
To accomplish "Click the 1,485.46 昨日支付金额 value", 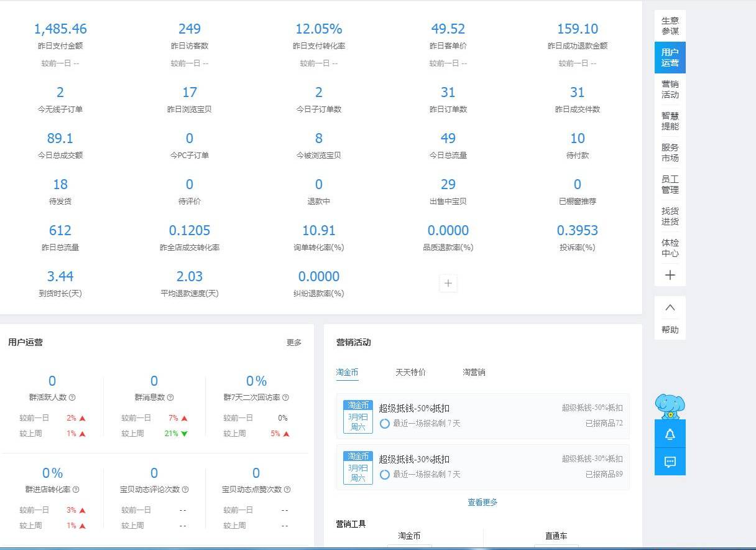I will click(60, 29).
